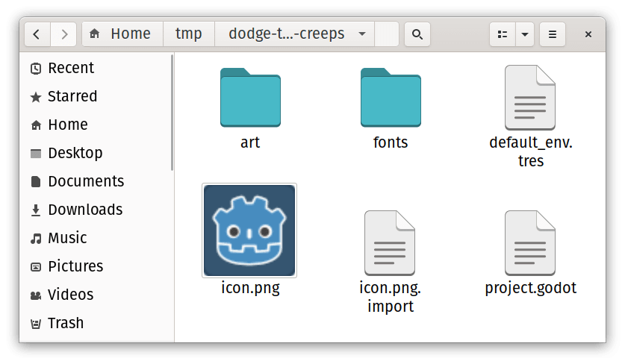Select the art folder icon
This screenshot has width=625, height=364.
tap(250, 98)
